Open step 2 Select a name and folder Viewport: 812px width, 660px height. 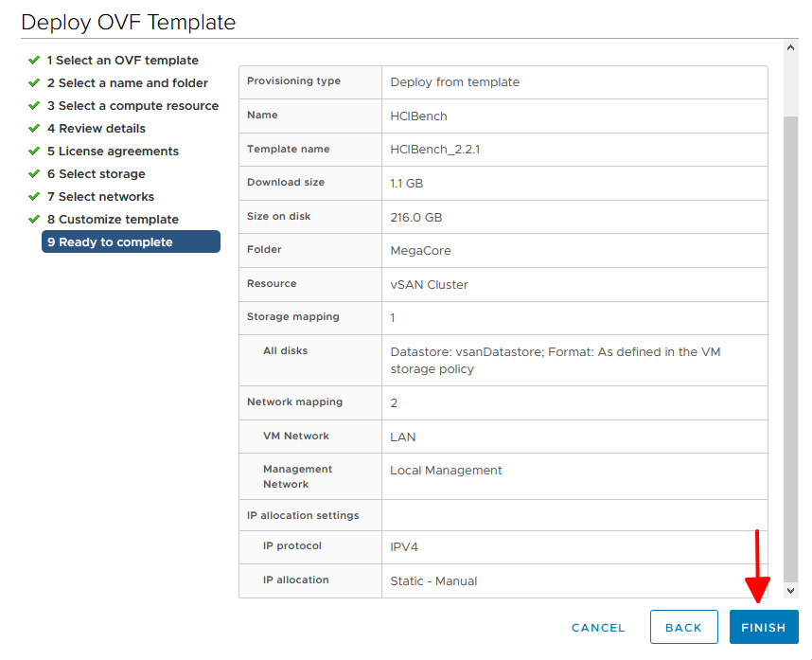127,83
